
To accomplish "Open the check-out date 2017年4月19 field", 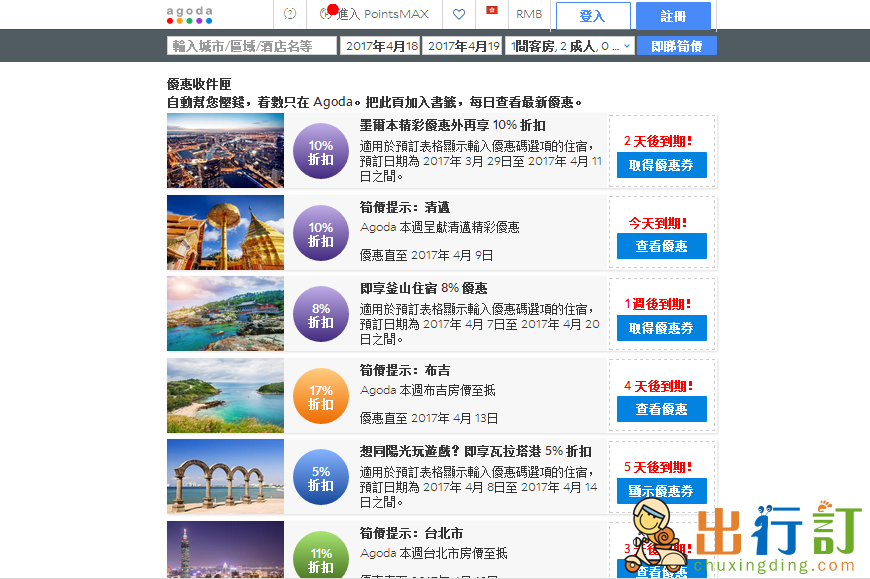I will 462,45.
